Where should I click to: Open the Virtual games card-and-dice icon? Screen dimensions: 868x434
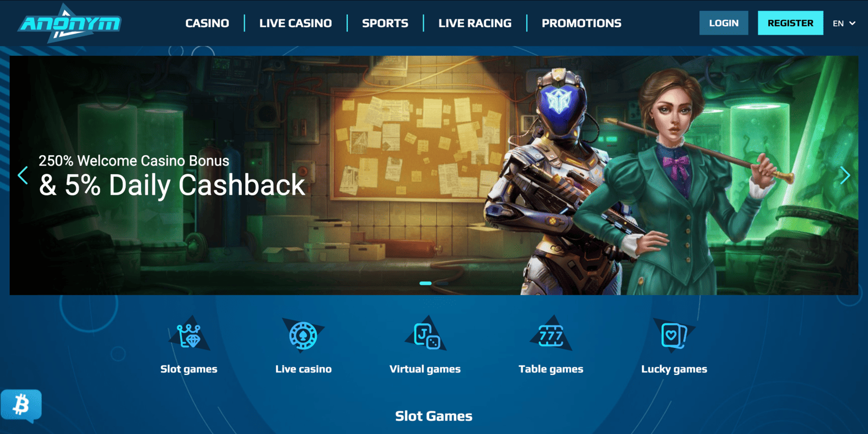(426, 335)
